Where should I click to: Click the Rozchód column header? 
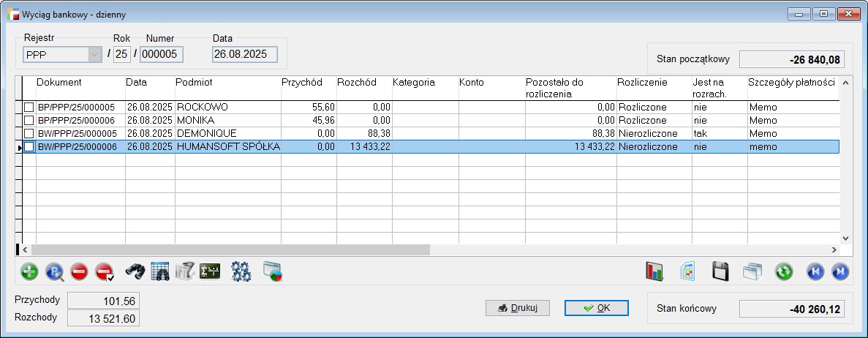(363, 83)
